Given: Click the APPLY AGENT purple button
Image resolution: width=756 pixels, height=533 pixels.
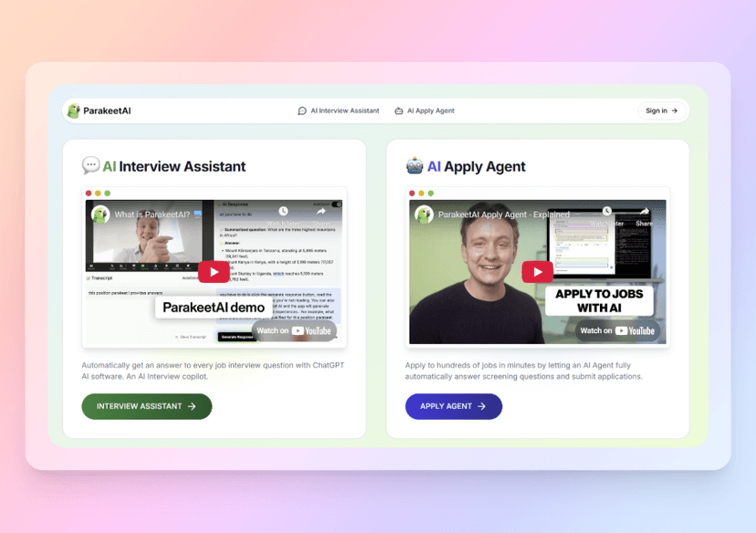Looking at the screenshot, I should [454, 406].
